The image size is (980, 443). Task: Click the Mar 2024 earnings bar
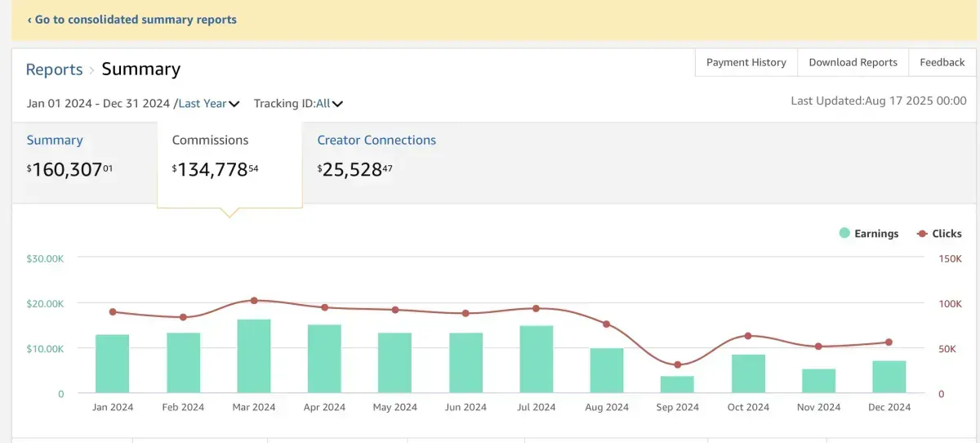point(254,356)
